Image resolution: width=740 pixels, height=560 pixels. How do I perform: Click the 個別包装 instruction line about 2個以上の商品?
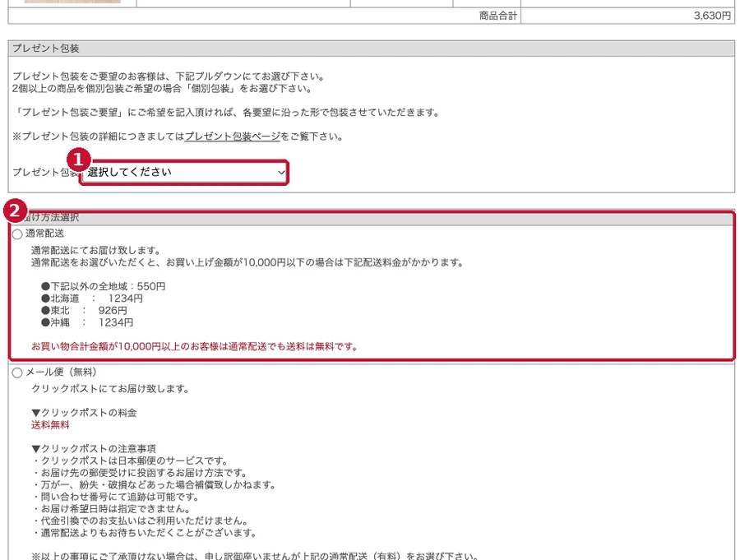(x=162, y=88)
